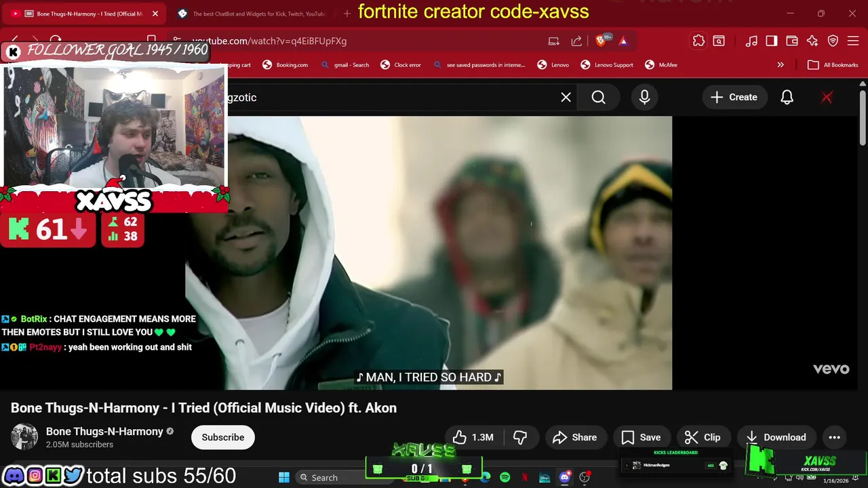Open Brave Shields lion icon
This screenshot has height=488, width=868.
[601, 41]
